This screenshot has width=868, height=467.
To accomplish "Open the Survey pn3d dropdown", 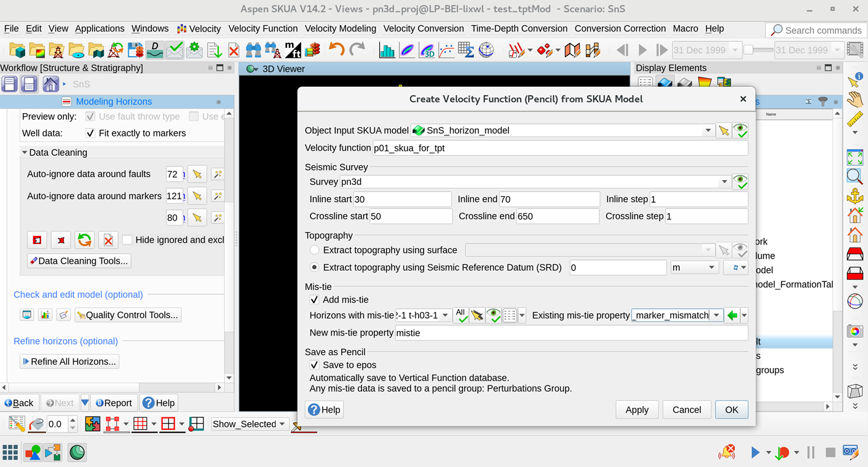I will [x=725, y=182].
